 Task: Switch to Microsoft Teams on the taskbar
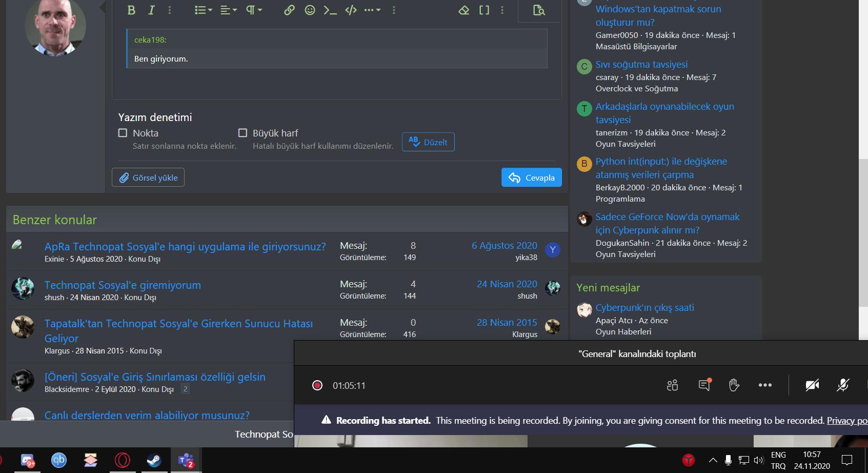pos(186,460)
